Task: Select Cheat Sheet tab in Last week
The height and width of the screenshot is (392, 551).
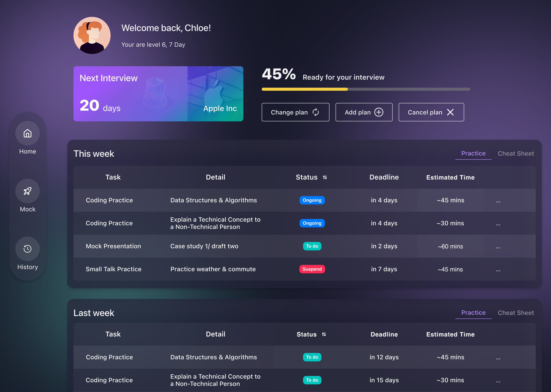Action: coord(516,313)
